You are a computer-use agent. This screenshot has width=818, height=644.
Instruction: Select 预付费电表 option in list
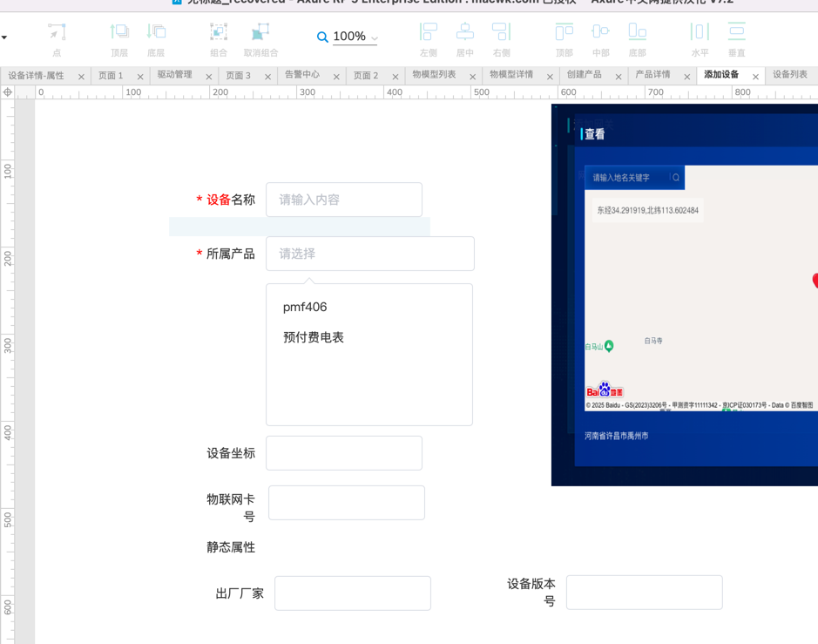(314, 337)
